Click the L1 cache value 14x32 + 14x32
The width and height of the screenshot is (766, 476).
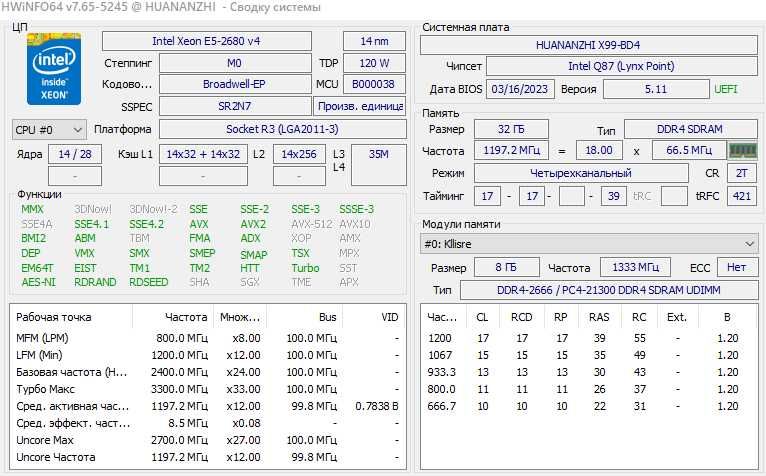203,154
